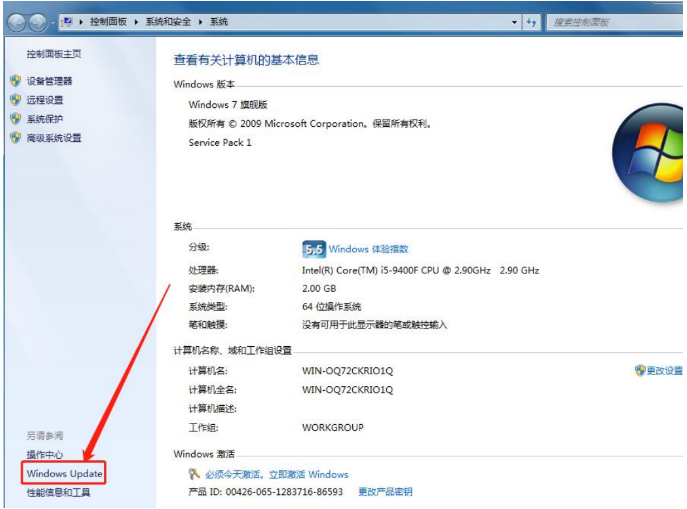The height and width of the screenshot is (509, 687).
Task: Open the Windows 体验指数 link
Action: [x=368, y=249]
